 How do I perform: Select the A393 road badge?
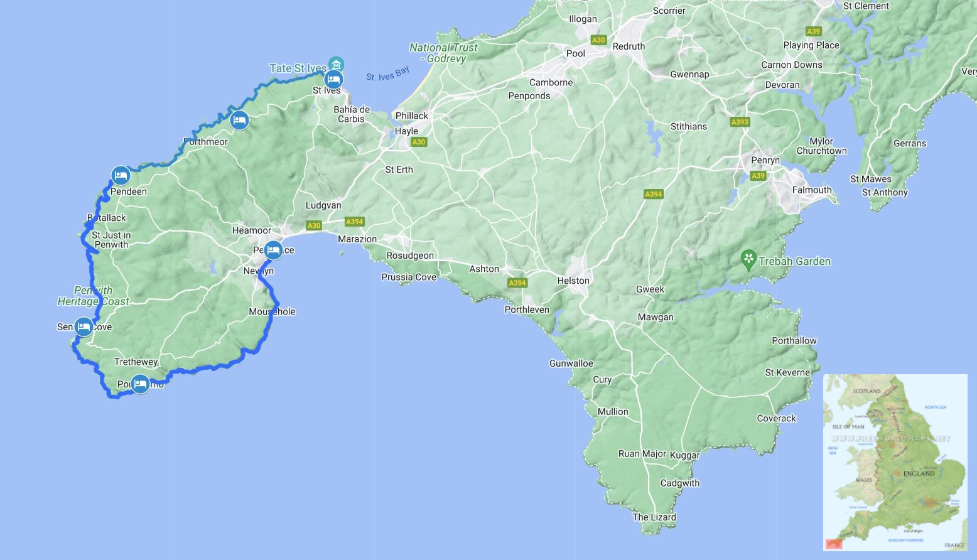[740, 122]
